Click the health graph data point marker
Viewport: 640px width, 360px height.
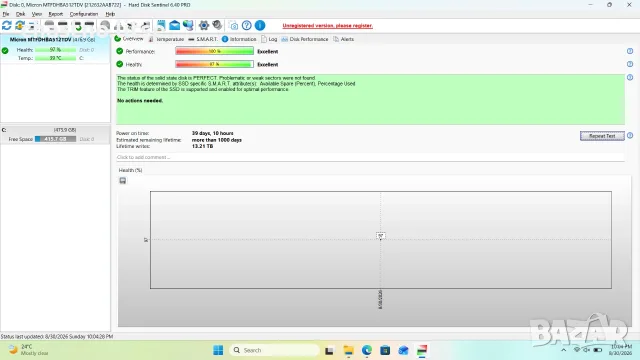380,237
